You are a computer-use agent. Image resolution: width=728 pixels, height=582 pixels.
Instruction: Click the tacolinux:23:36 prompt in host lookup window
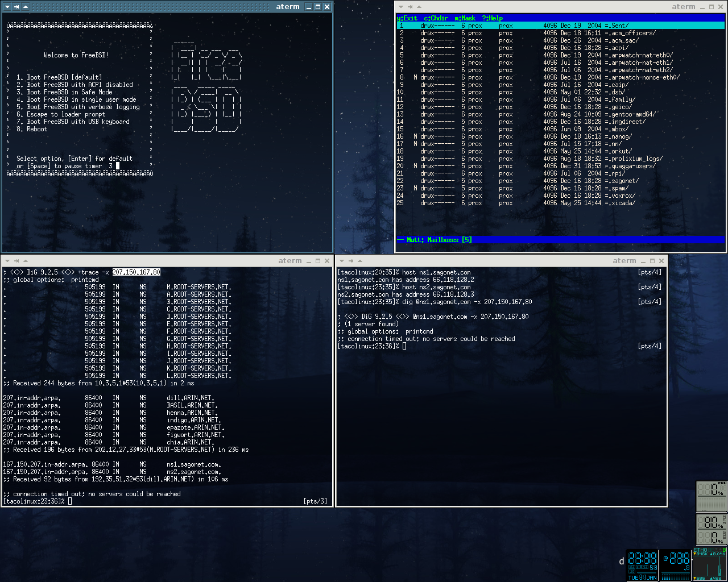pyautogui.click(x=369, y=346)
